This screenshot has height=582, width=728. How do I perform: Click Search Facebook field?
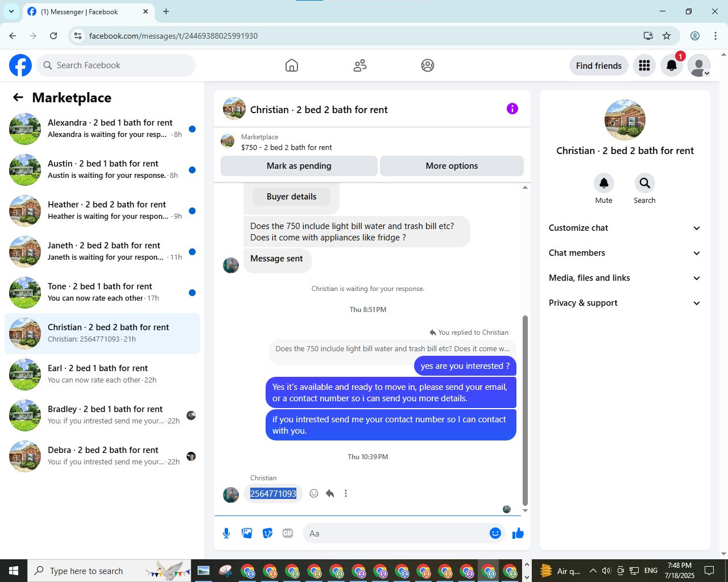coord(117,65)
